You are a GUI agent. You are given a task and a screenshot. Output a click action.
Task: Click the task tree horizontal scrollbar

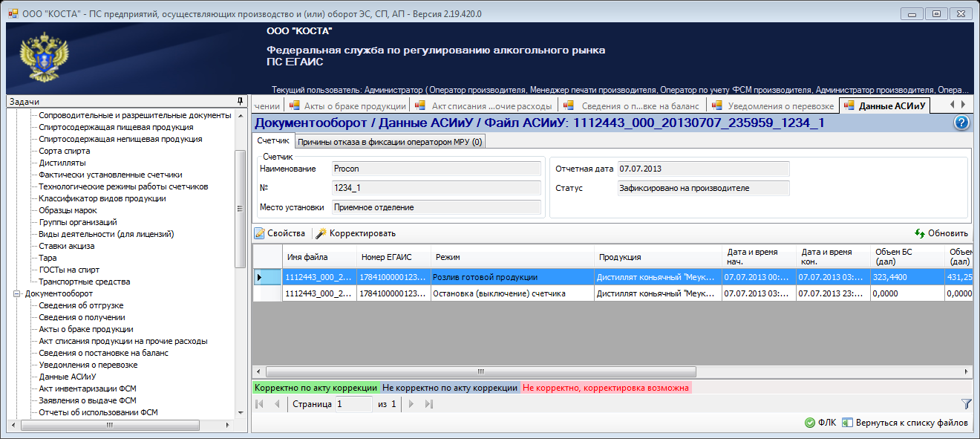coord(109,425)
